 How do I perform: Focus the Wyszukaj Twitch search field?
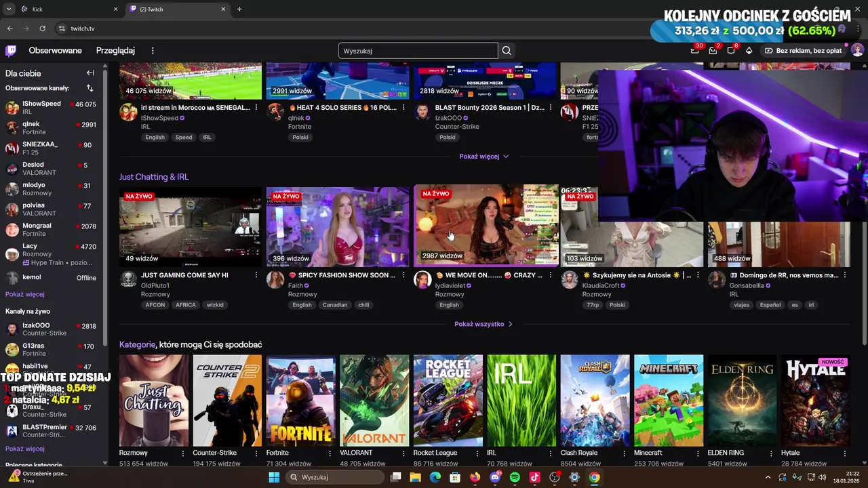(x=418, y=51)
